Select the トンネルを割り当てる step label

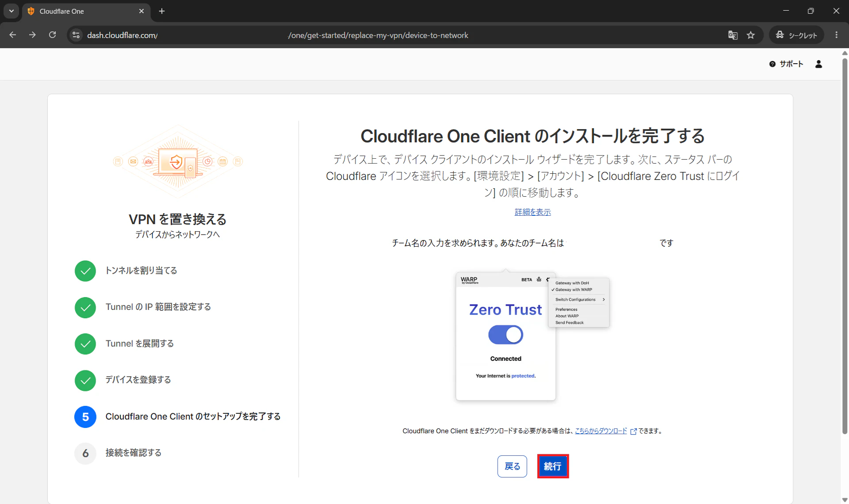coord(141,271)
